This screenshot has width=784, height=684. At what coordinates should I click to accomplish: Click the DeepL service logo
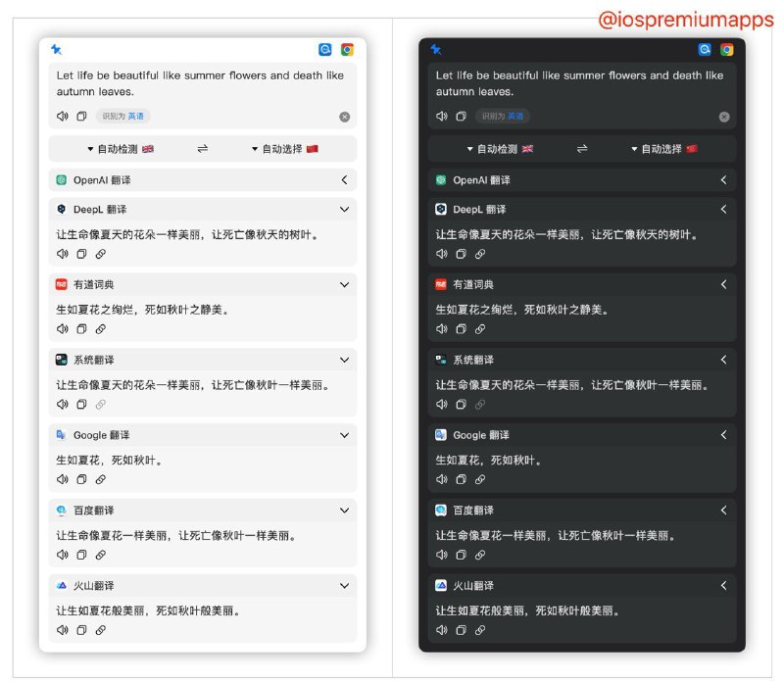tap(63, 209)
